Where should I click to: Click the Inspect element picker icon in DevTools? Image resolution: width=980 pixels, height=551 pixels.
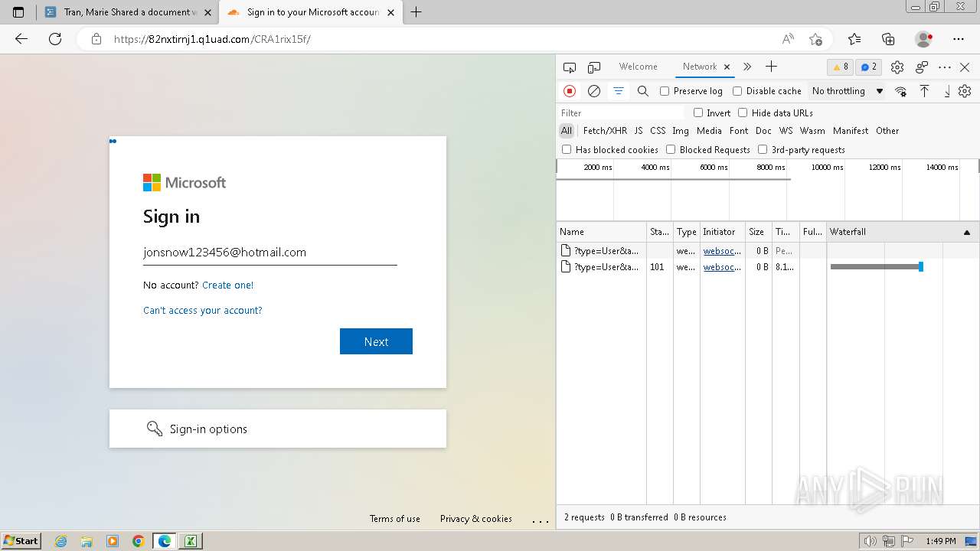569,67
